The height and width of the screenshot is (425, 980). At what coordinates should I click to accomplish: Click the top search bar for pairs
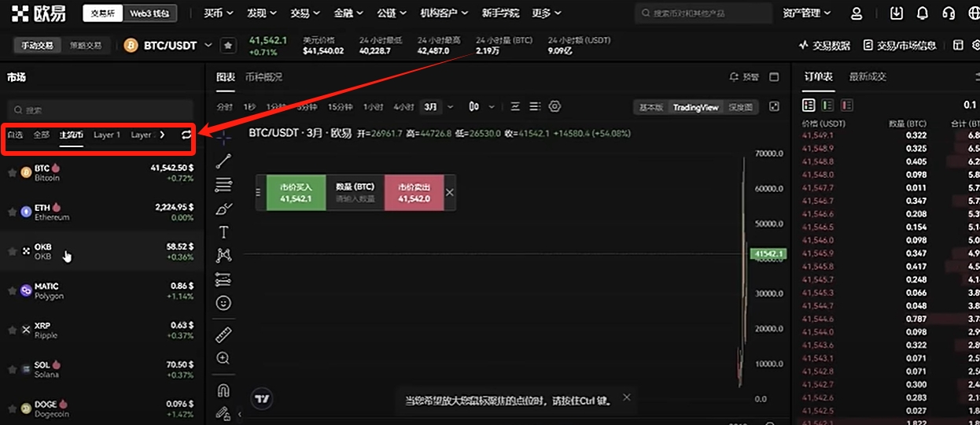click(702, 13)
